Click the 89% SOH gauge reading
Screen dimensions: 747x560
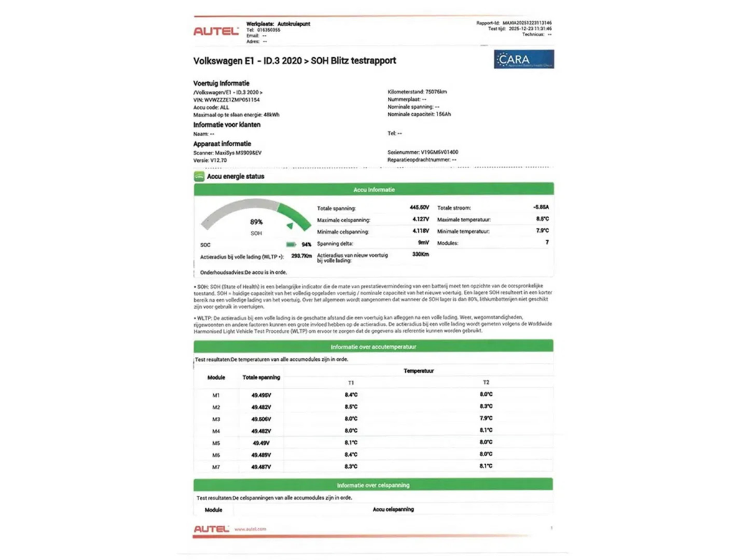[256, 222]
